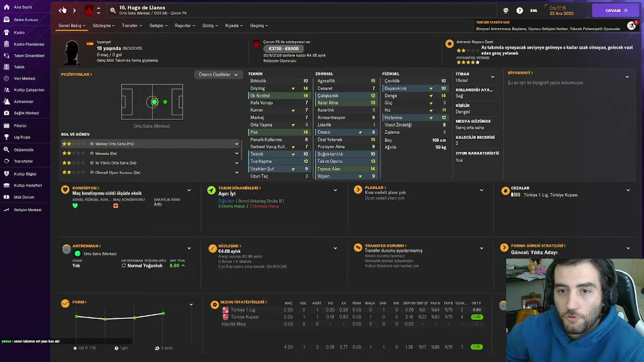Open Form panel link
The width and height of the screenshot is (644, 362).
pyautogui.click(x=79, y=302)
